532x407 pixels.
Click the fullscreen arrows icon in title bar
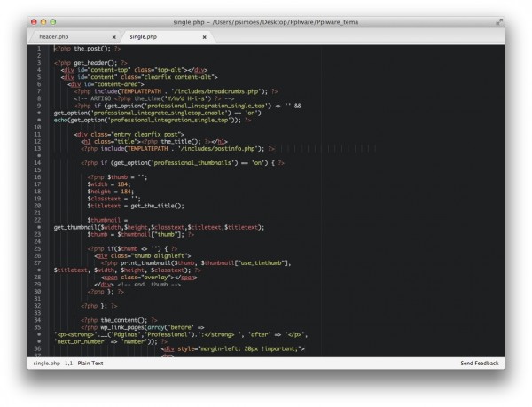pyautogui.click(x=498, y=22)
